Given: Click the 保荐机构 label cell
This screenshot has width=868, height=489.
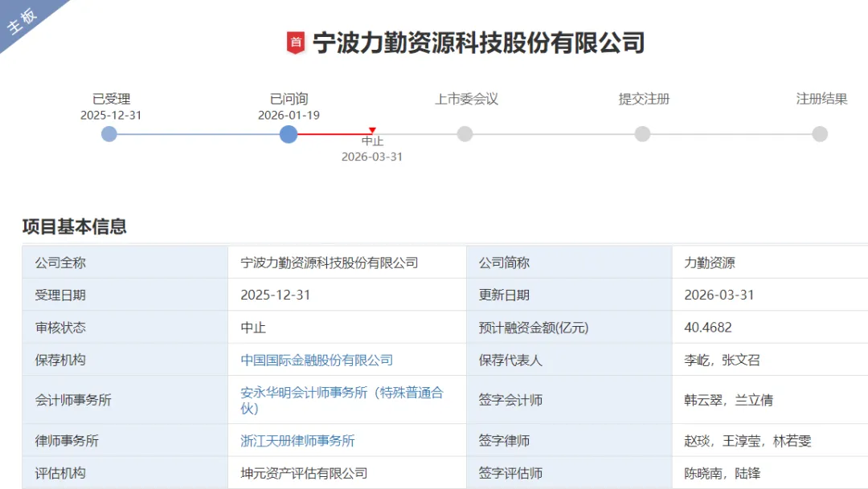Looking at the screenshot, I should [125, 360].
